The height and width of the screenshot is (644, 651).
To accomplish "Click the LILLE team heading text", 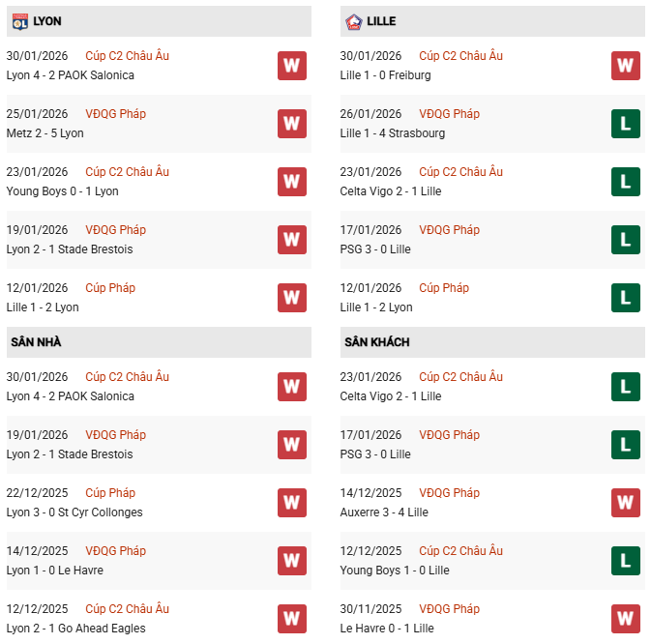I will [x=381, y=21].
